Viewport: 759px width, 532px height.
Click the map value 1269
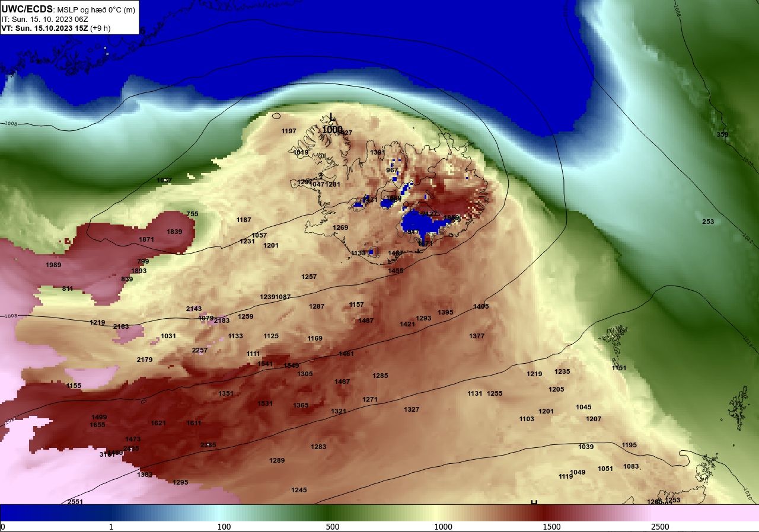click(x=340, y=227)
